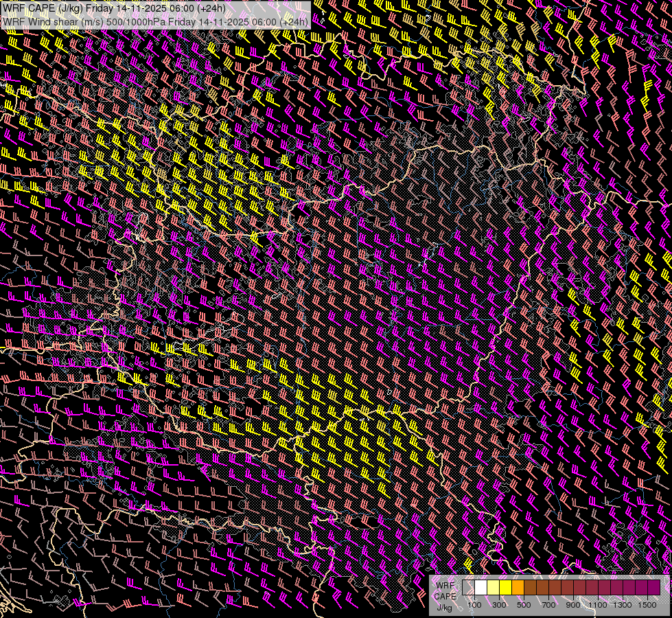Click the white swatch in the CAPE legend
Screen dimensions: 672x618
[x=481, y=588]
